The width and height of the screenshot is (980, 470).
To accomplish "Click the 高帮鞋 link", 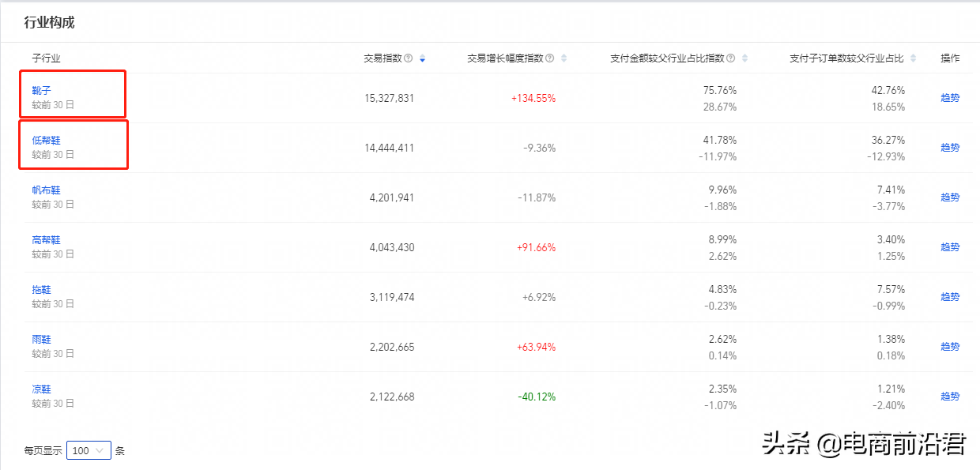I will pos(46,239).
